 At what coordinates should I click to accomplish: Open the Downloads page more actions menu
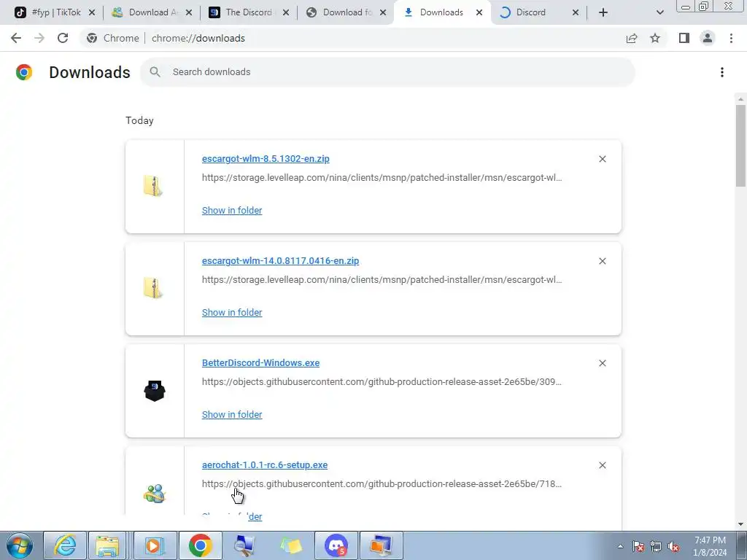(722, 72)
